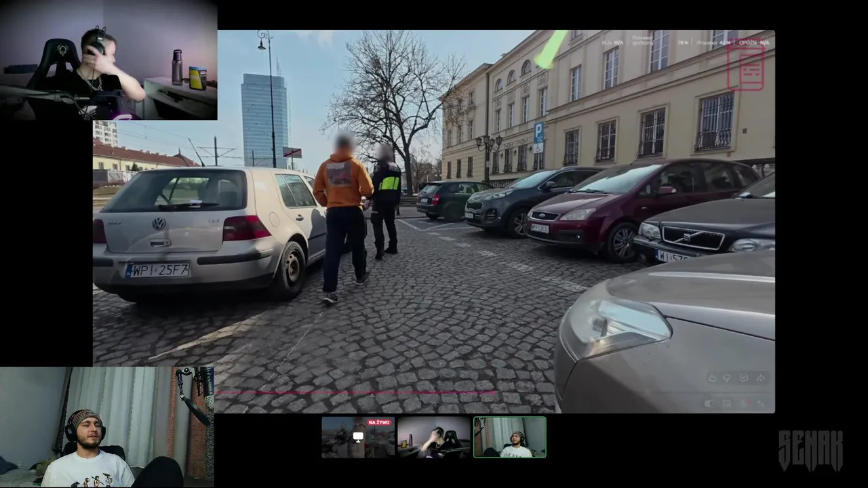Viewport: 868px width, 488px height.
Task: Click the Procesor graficzny stat
Action: pyautogui.click(x=660, y=41)
